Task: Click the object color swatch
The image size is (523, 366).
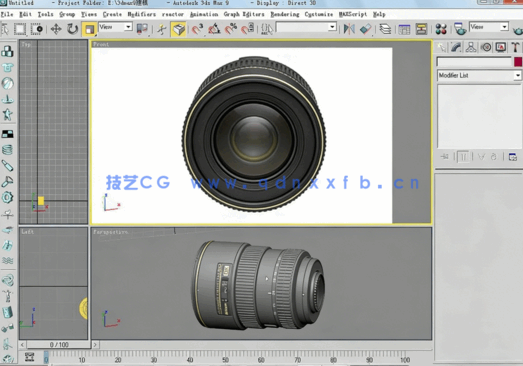Action: pyautogui.click(x=518, y=62)
